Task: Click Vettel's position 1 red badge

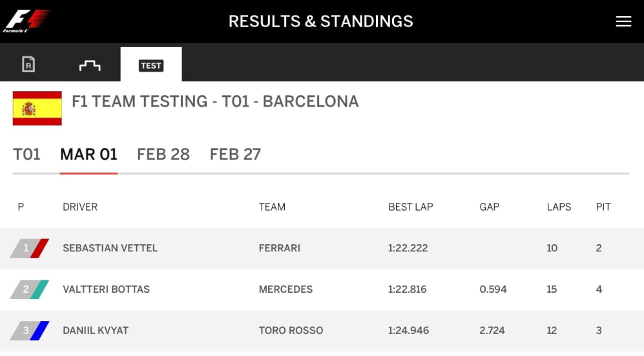Action: pyautogui.click(x=30, y=248)
